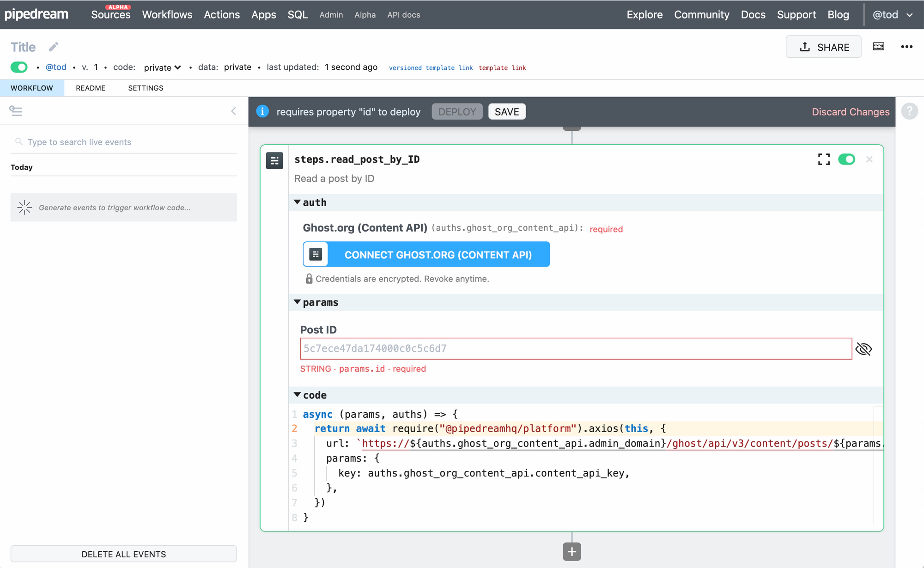Open the SETTINGS tab
This screenshot has height=568, width=924.
146,88
